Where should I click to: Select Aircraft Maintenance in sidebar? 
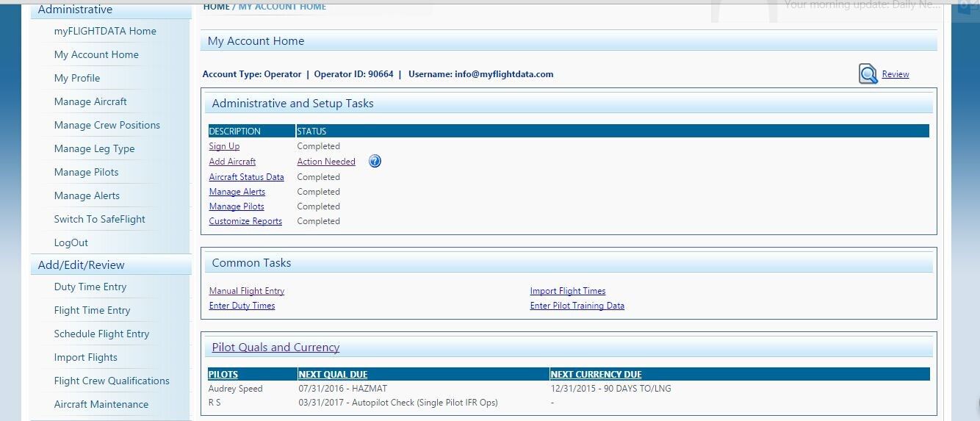[101, 404]
